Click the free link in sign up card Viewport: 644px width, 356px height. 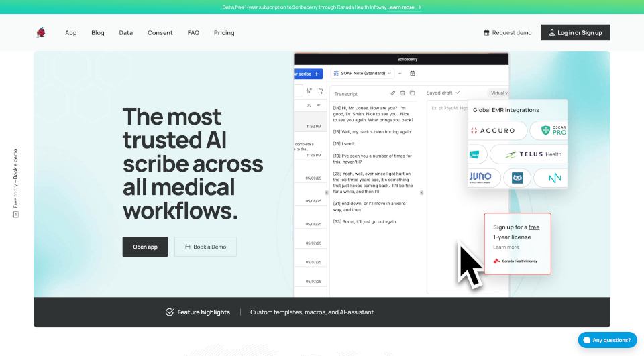tap(534, 227)
